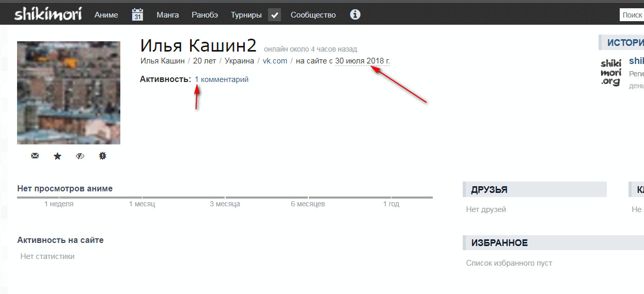Open the vk.com profile link

point(275,61)
